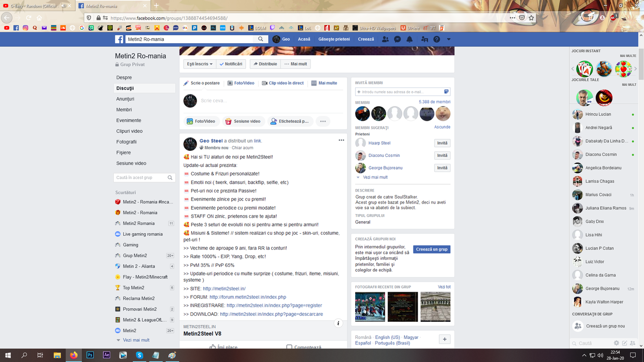Open 'Evenimente' in group menu
The height and width of the screenshot is (362, 644).
coord(129,121)
